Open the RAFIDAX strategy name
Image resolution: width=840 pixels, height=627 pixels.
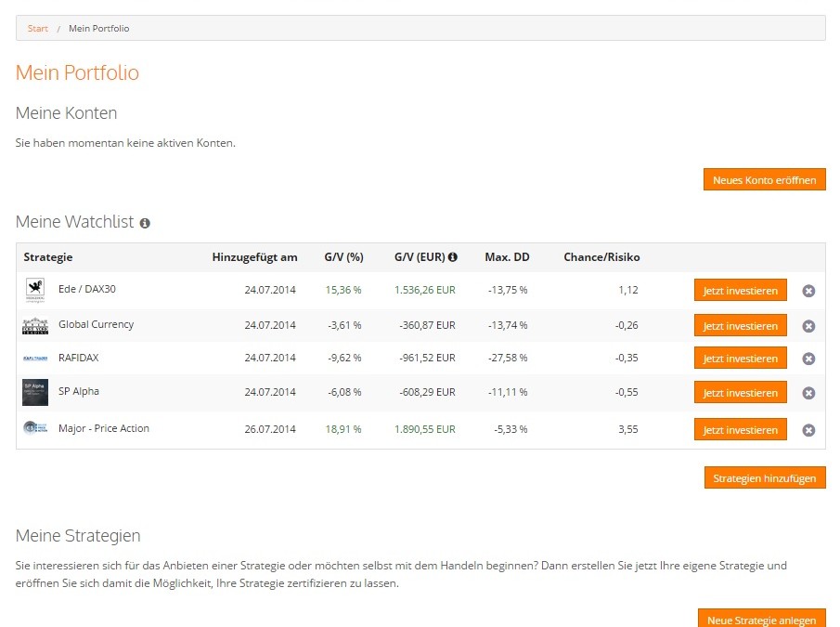point(79,358)
